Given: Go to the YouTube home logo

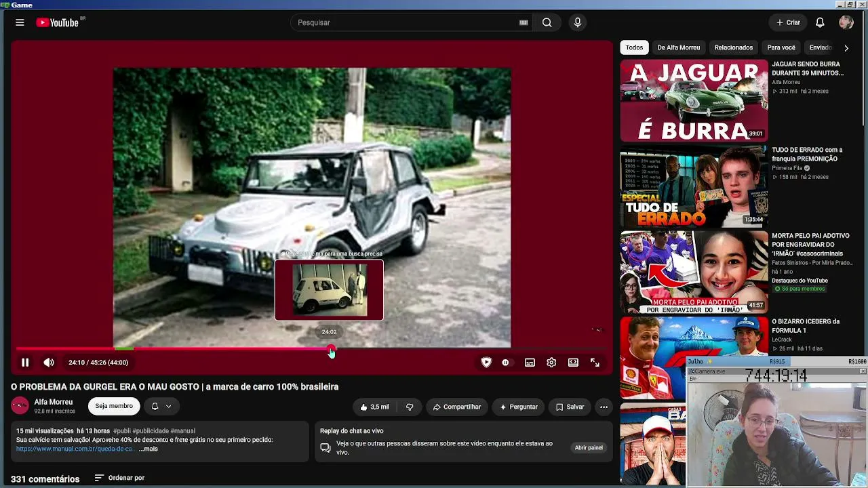Looking at the screenshot, I should pos(58,22).
